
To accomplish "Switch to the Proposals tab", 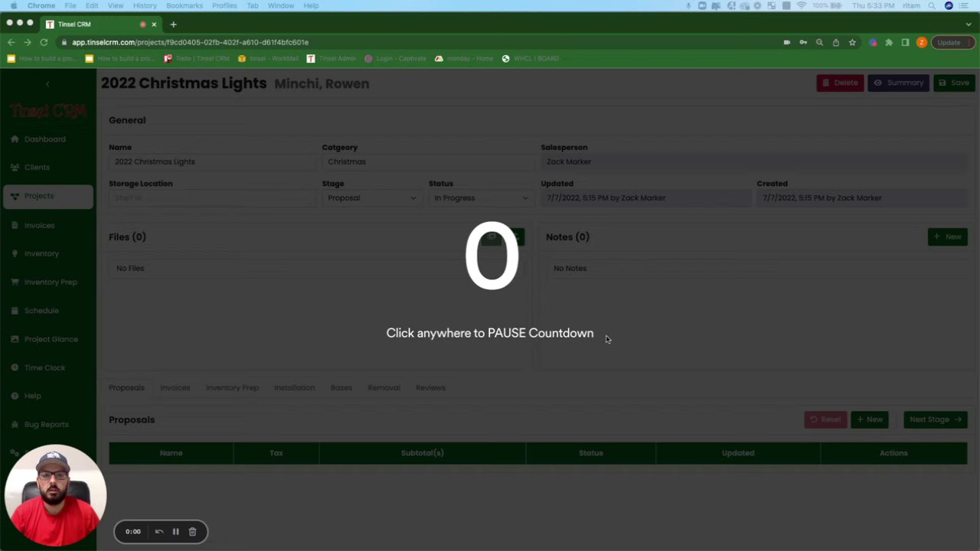I will pyautogui.click(x=126, y=388).
